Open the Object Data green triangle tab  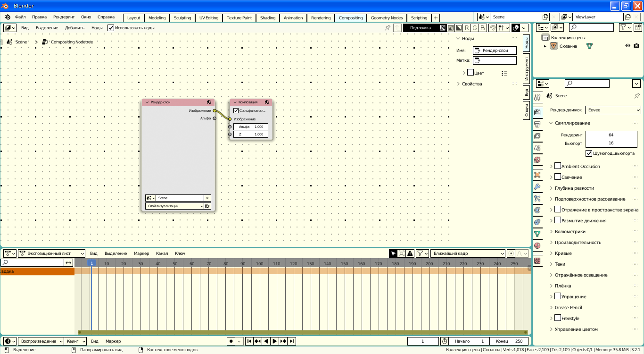tap(537, 234)
